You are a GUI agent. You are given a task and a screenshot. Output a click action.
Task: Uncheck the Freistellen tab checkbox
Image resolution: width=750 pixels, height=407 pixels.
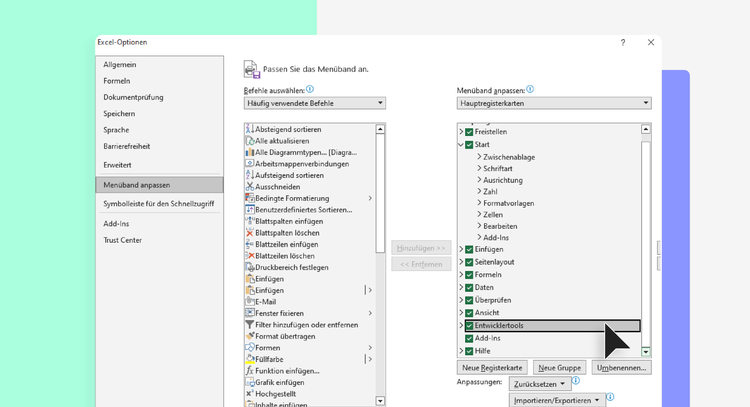[x=469, y=132]
